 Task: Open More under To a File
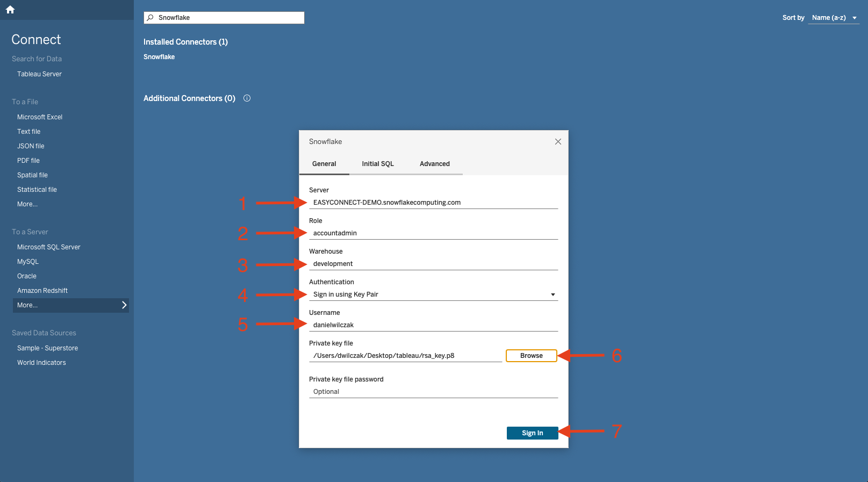(27, 204)
